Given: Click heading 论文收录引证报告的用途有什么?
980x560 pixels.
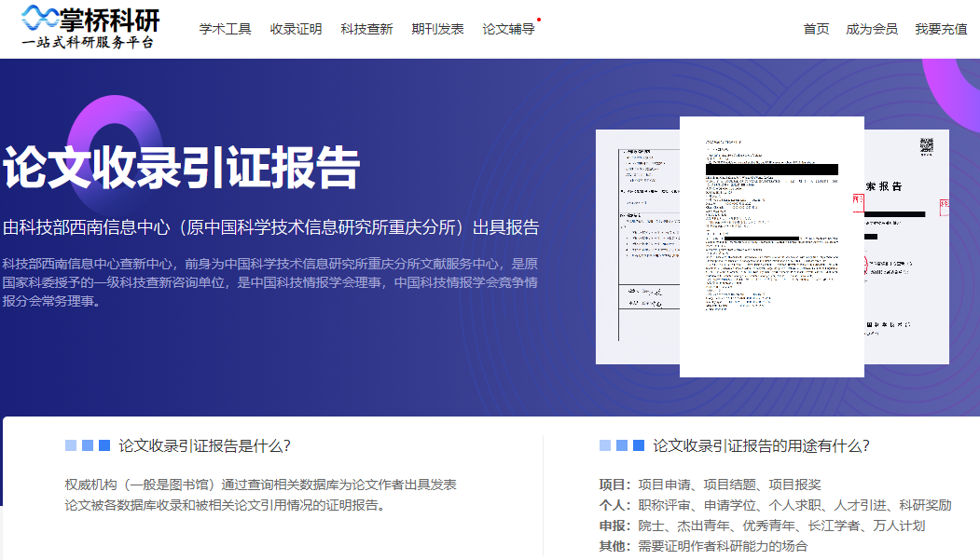Looking at the screenshot, I should pyautogui.click(x=761, y=445).
